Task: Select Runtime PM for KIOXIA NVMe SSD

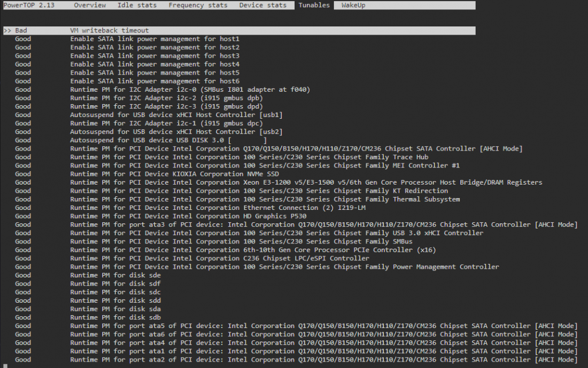Action: pyautogui.click(x=175, y=174)
